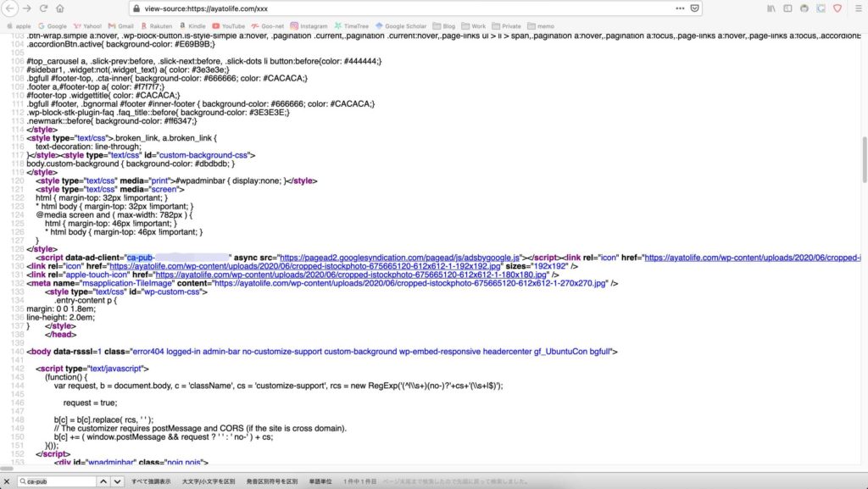868x489 pixels.
Task: Click the vertical scrollbar thumb
Action: click(864, 159)
